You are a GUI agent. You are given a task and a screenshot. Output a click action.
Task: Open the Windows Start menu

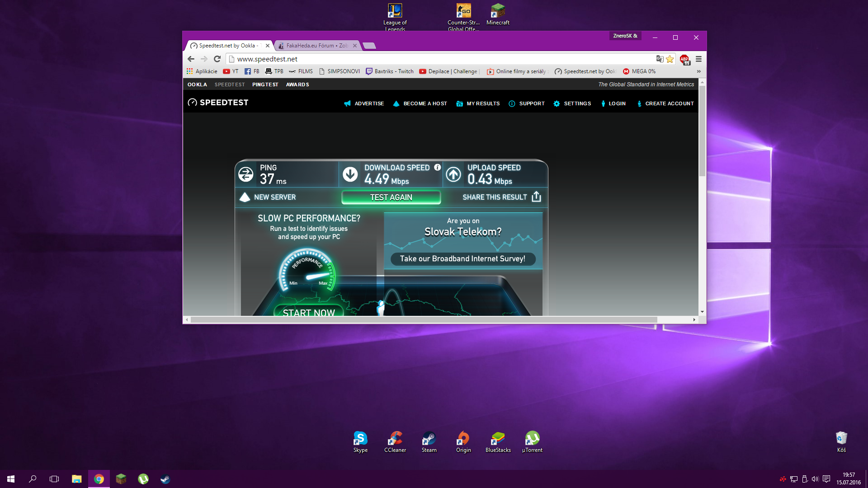(x=11, y=479)
